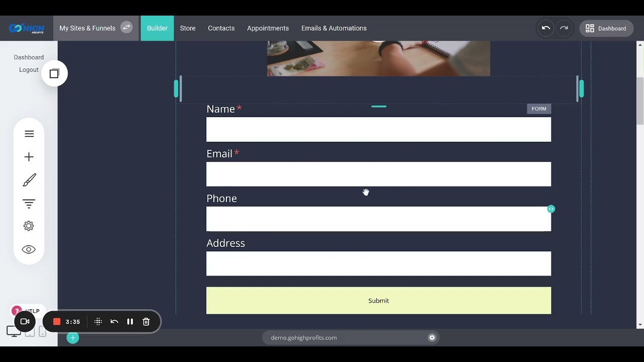Click the page vertical scrollbar thumb
This screenshot has height=362, width=644.
(x=640, y=101)
